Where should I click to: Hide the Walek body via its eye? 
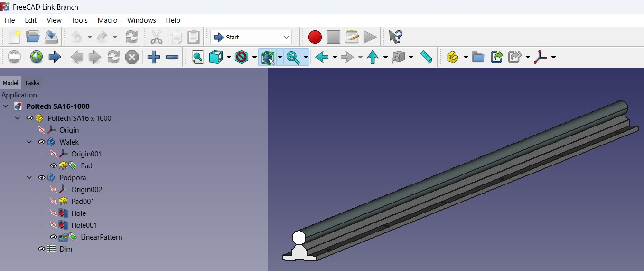click(x=42, y=142)
